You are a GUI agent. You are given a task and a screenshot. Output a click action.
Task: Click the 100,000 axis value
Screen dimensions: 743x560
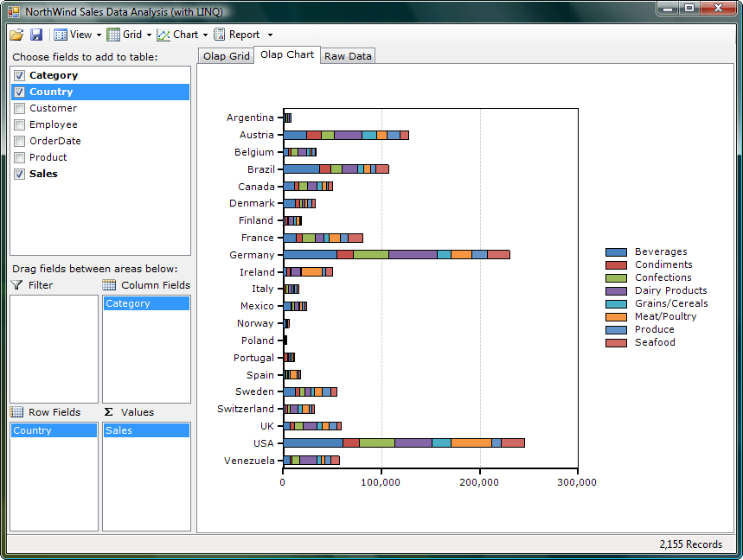tap(381, 482)
